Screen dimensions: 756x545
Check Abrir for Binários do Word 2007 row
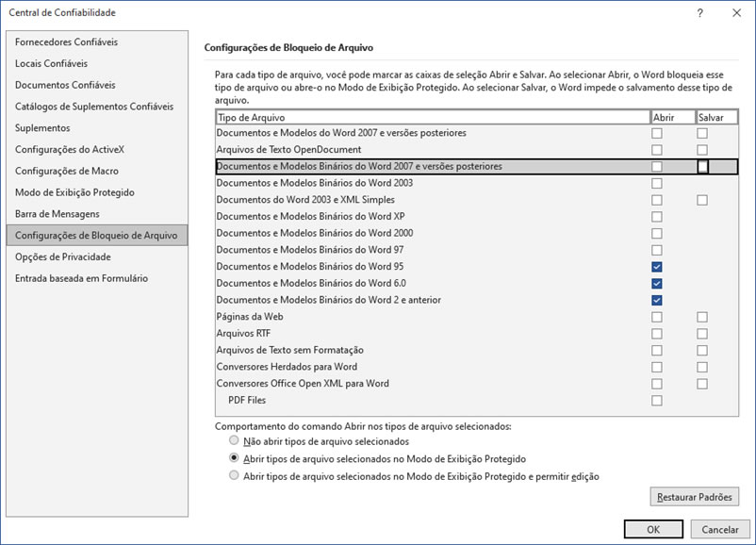(x=657, y=166)
